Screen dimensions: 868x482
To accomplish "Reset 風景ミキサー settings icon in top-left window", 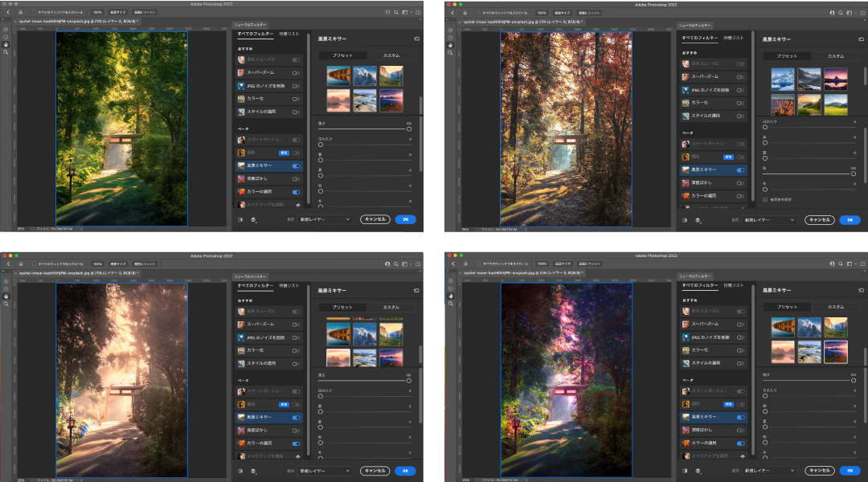I will (x=416, y=39).
